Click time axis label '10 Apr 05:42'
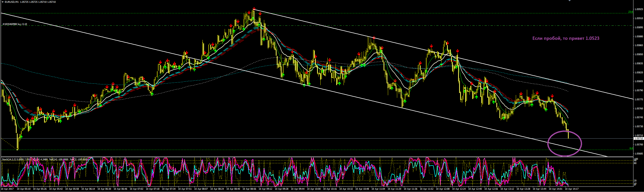 coord(56,189)
